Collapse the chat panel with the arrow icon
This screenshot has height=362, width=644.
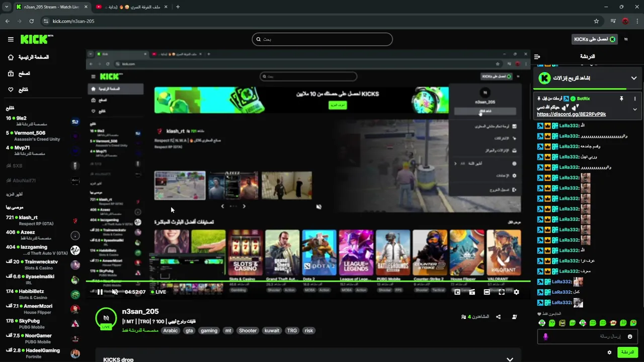[537, 56]
